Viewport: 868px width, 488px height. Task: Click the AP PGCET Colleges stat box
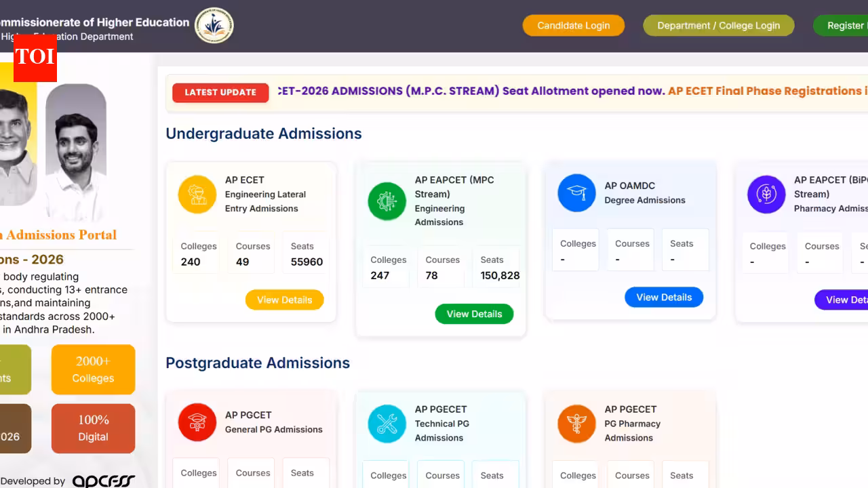(197, 473)
